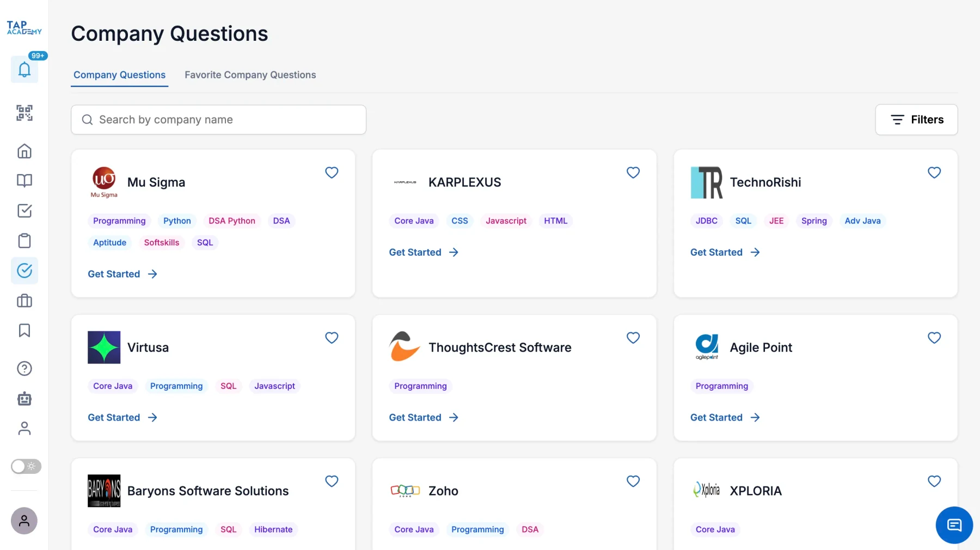Click Get Started on Mu Sigma card

coord(122,274)
